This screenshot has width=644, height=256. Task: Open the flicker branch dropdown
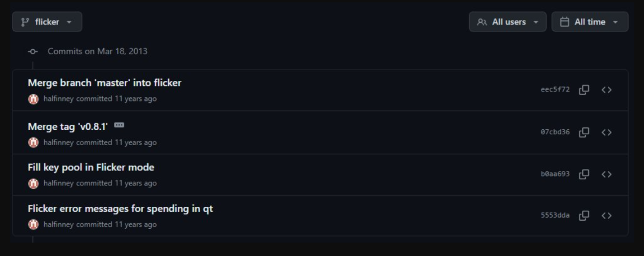coord(47,22)
